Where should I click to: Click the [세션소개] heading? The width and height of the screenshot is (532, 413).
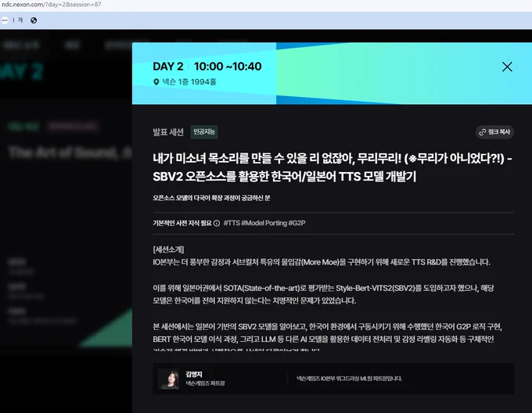(x=168, y=250)
